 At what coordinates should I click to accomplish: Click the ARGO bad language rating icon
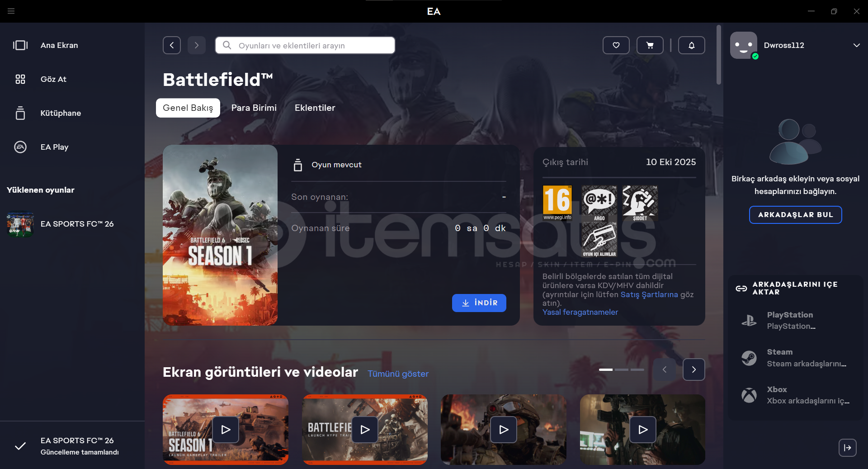click(599, 203)
